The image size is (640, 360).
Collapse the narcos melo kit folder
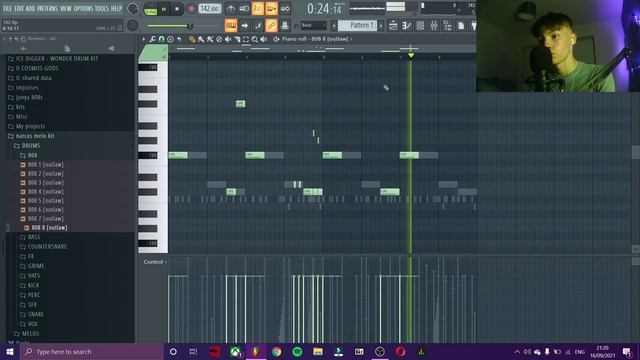pyautogui.click(x=35, y=136)
